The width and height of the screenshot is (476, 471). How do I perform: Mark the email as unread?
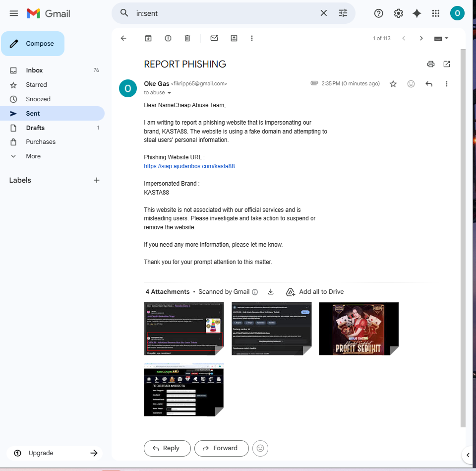coord(214,38)
